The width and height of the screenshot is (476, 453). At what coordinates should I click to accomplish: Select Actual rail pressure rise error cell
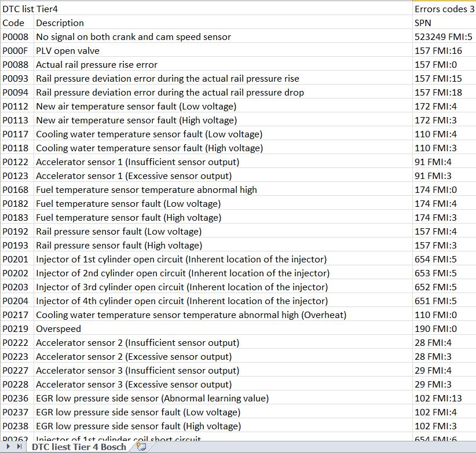click(223, 65)
